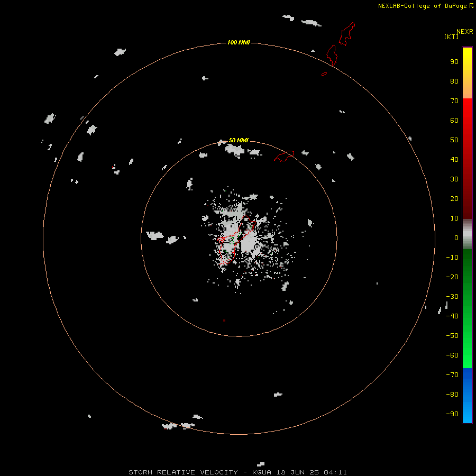Click the 90 value on velocity scale

tap(454, 62)
